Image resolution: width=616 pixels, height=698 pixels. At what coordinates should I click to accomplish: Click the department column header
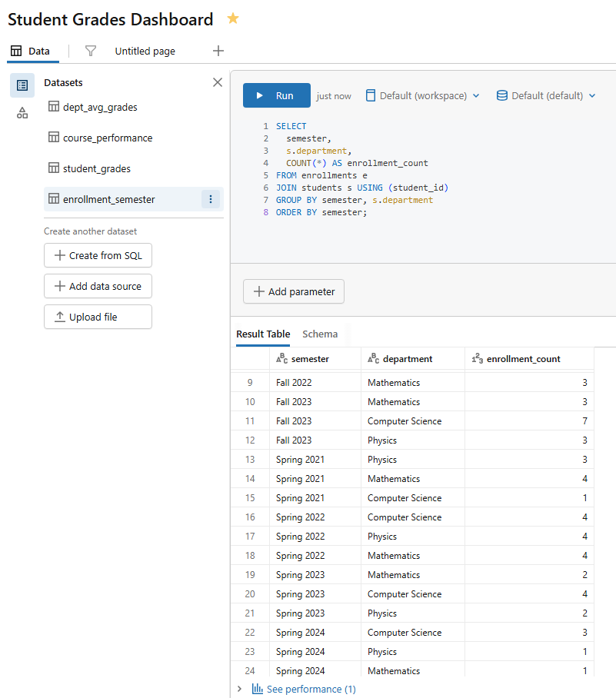click(x=413, y=359)
